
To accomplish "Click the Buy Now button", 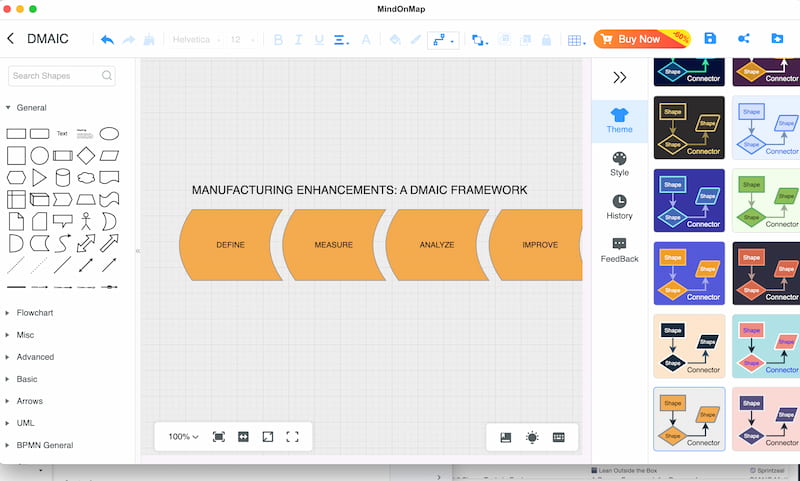I will 642,39.
